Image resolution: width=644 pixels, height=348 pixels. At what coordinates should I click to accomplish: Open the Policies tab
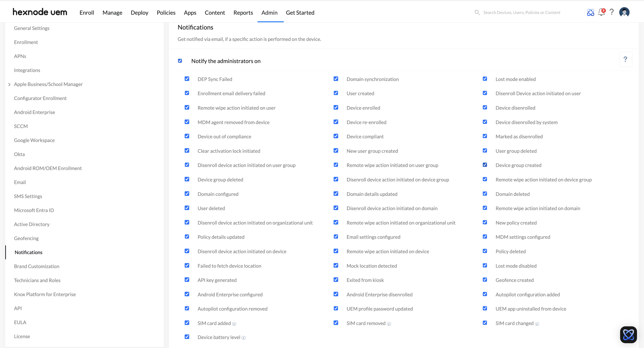[166, 12]
